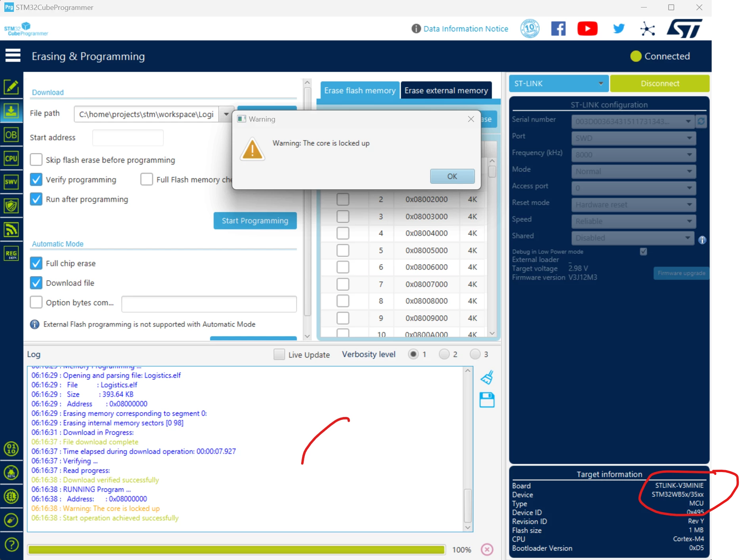Select Erasing & Programming download icon
740x560 pixels.
(11, 111)
